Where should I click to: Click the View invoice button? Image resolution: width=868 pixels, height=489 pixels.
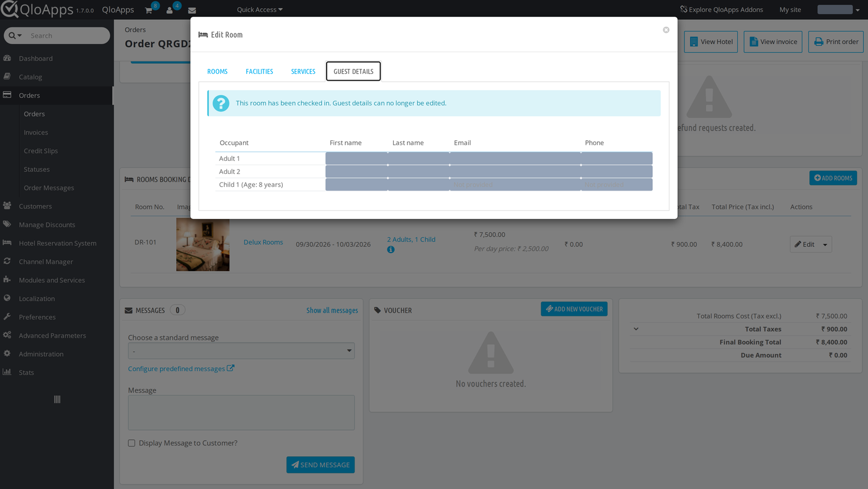click(773, 42)
